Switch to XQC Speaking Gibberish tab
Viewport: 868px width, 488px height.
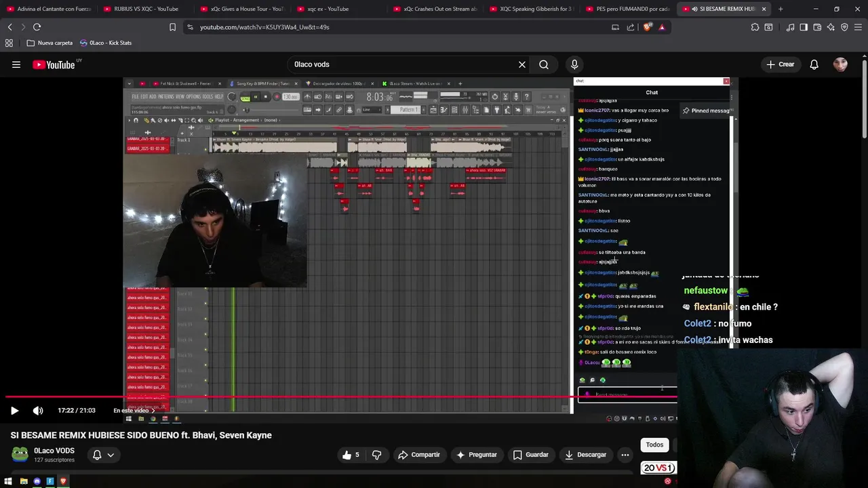pyautogui.click(x=532, y=9)
